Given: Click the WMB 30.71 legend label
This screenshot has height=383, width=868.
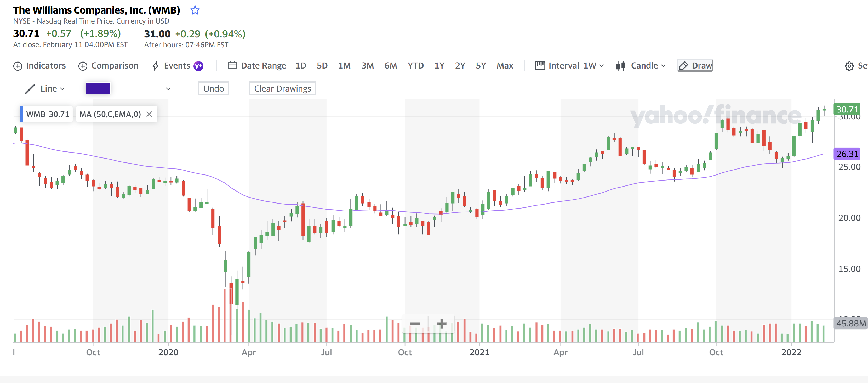Looking at the screenshot, I should [48, 114].
